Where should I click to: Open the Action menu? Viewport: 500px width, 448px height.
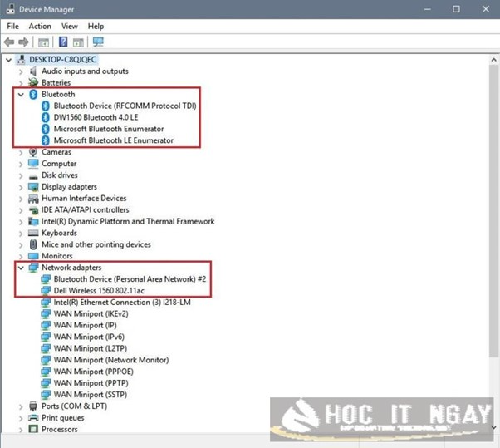click(x=40, y=26)
